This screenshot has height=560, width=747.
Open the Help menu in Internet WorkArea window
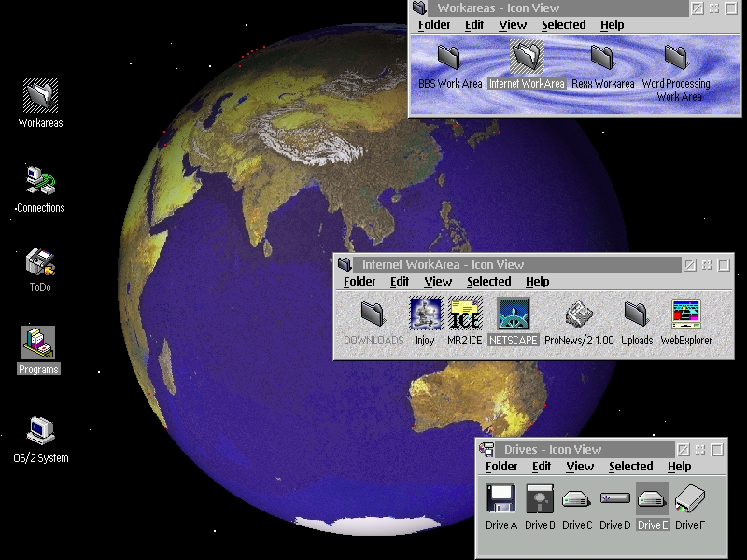click(x=538, y=282)
